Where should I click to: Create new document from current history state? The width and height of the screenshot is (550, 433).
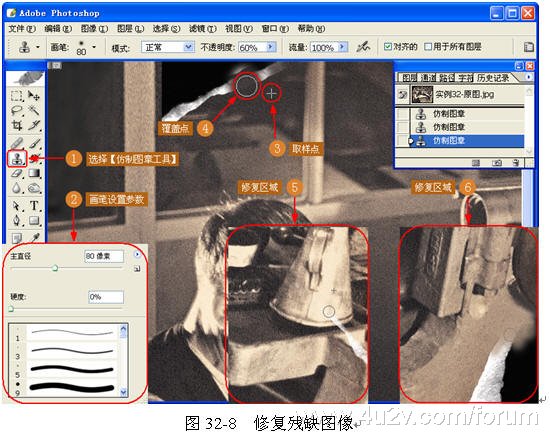click(476, 163)
